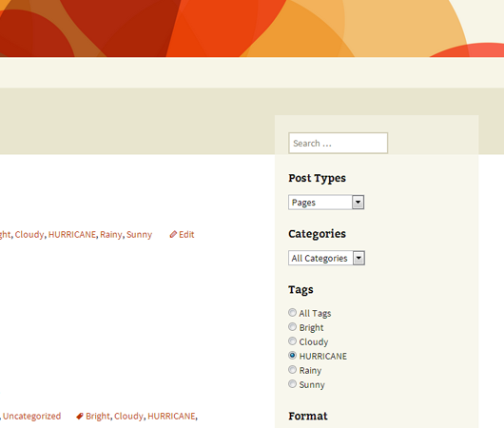Click the Search input field
Image resolution: width=504 pixels, height=428 pixels.
click(338, 143)
